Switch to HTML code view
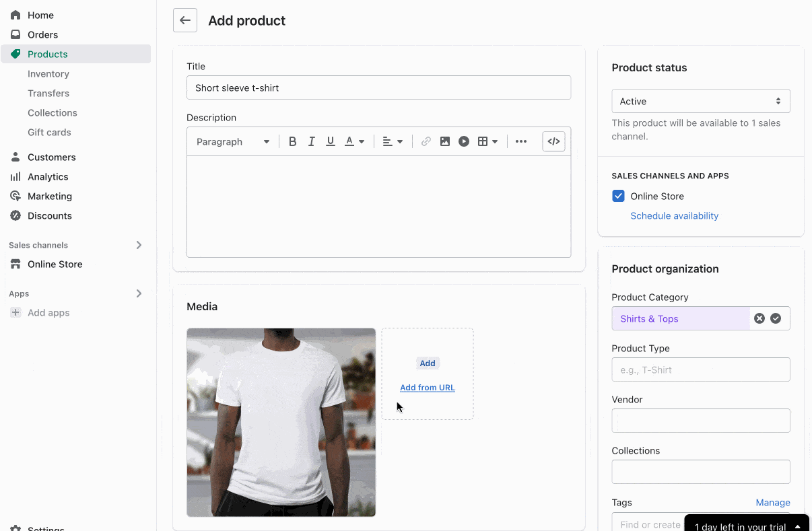Viewport: 812px width, 531px height. click(x=553, y=141)
